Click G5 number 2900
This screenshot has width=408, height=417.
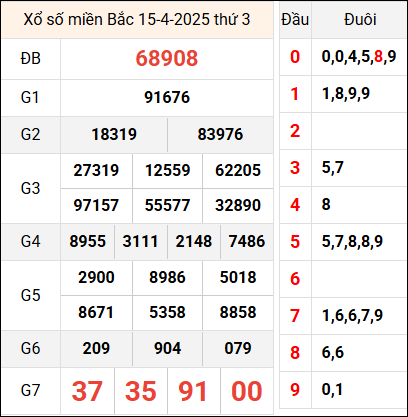[x=96, y=277]
